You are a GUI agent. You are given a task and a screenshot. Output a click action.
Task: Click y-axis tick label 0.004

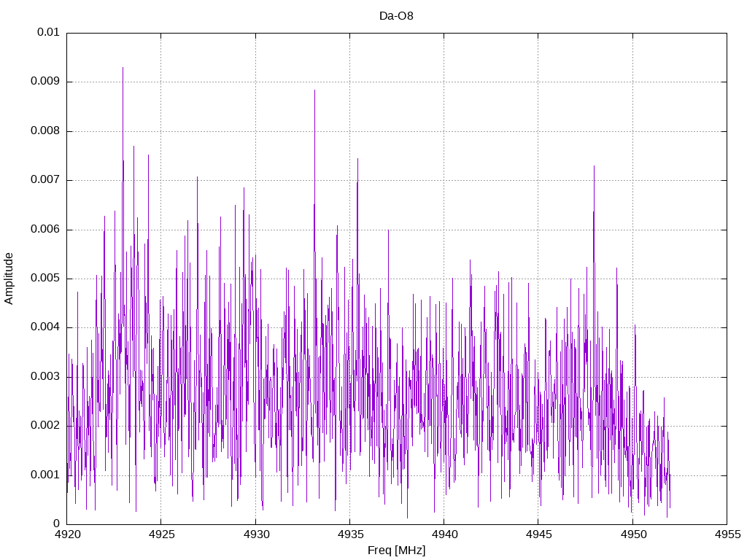45,327
